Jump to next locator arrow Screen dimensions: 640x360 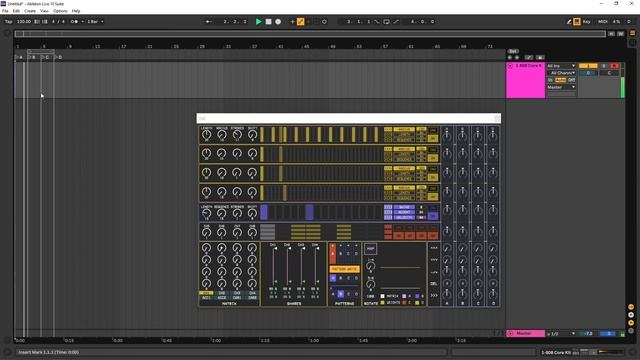tap(517, 58)
